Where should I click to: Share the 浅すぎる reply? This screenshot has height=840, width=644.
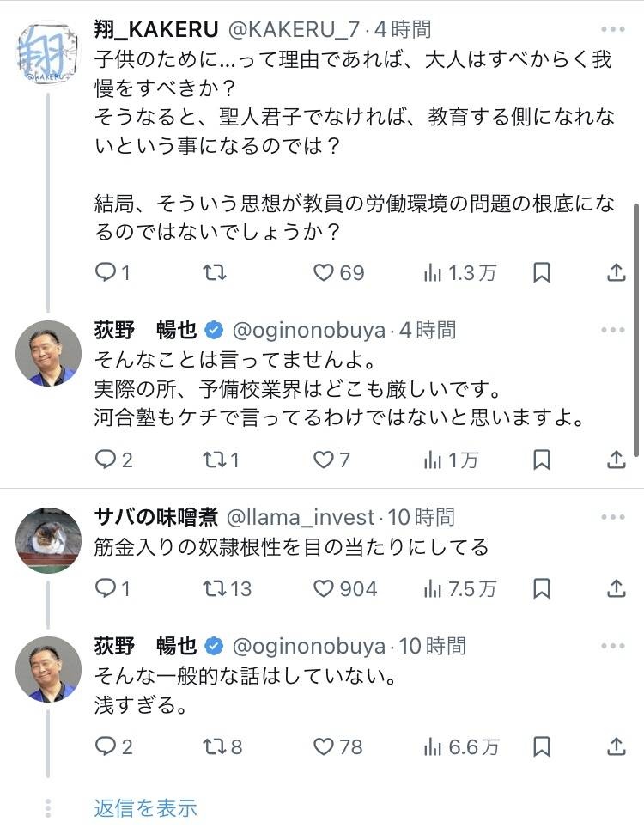(616, 746)
